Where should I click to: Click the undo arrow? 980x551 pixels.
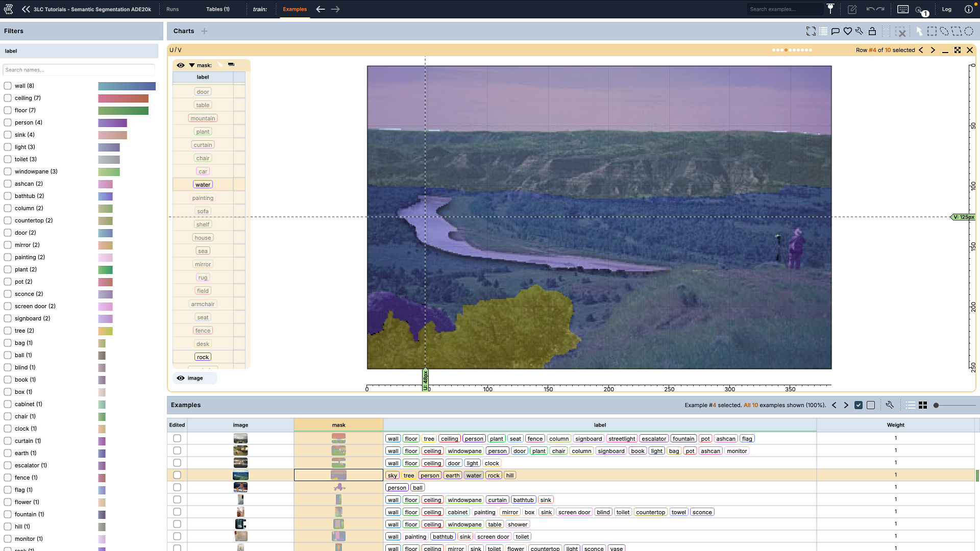coord(870,9)
